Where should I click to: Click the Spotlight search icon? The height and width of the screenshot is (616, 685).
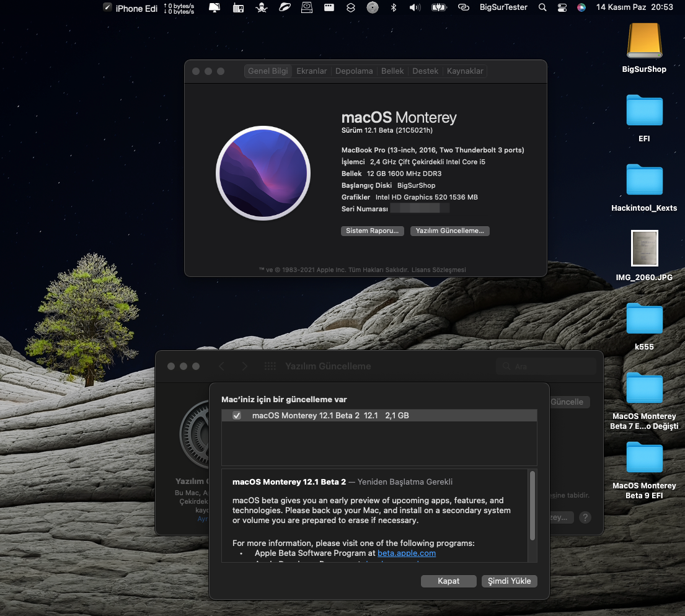[542, 7]
